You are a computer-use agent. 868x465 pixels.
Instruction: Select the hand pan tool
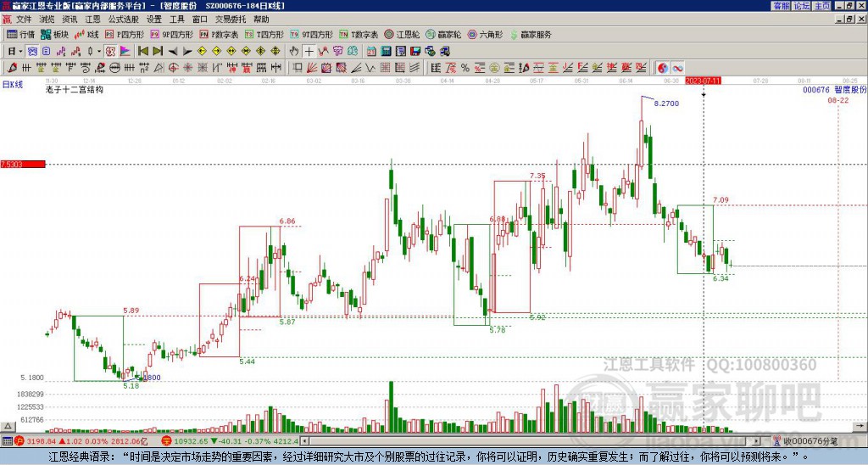(294, 52)
